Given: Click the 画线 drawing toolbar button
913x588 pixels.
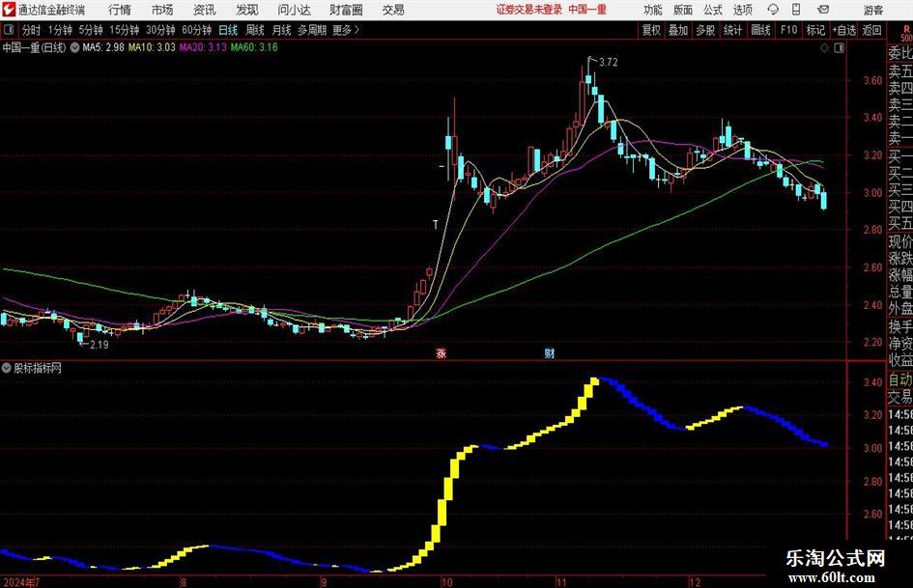Looking at the screenshot, I should (x=760, y=30).
